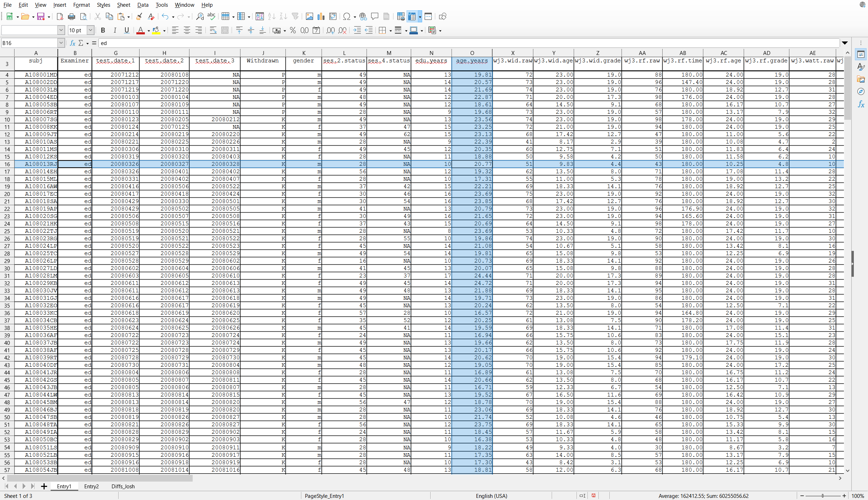Toggle italic formatting
Screen dimensions: 868x500
pyautogui.click(x=114, y=30)
